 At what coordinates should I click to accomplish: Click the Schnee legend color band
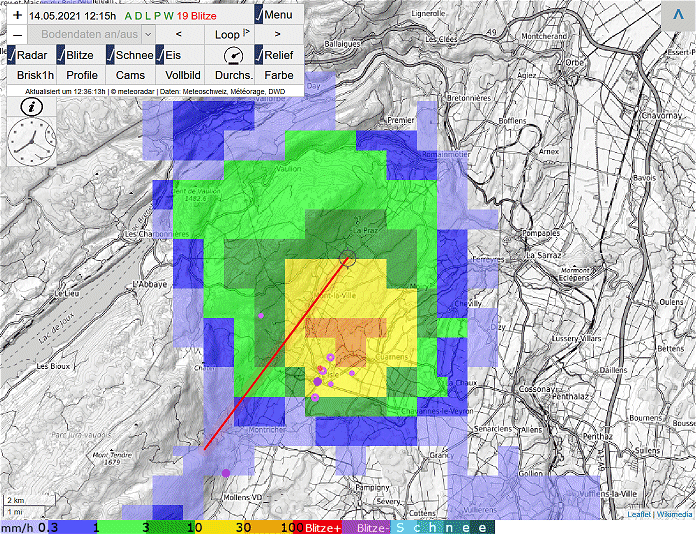443,528
